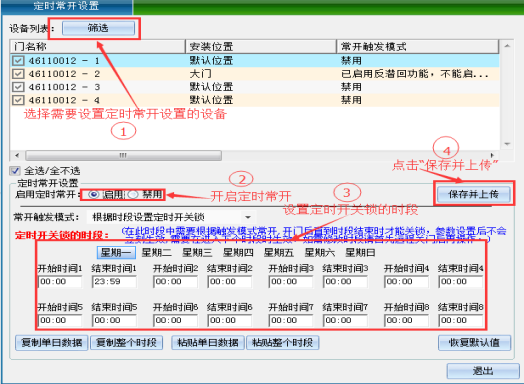Switch to 星期六 tab

319,253
